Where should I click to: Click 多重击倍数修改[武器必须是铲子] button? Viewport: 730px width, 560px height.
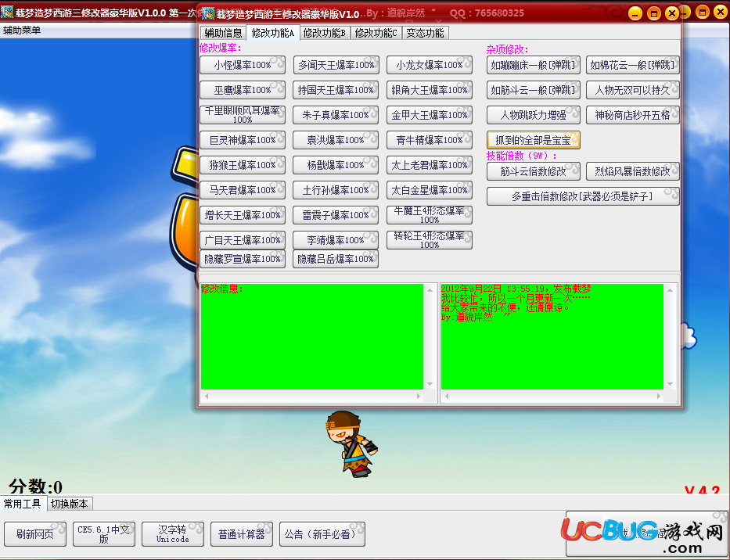tap(584, 196)
